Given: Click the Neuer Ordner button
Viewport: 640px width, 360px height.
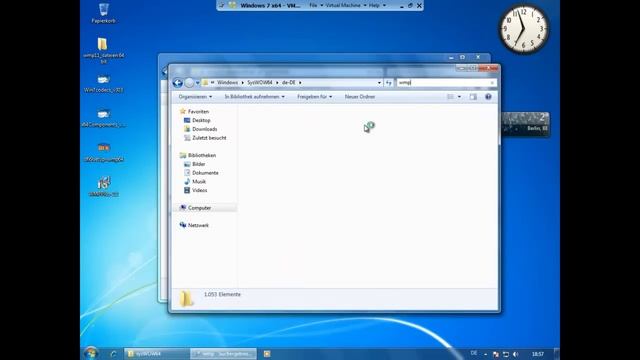Looking at the screenshot, I should coord(360,97).
